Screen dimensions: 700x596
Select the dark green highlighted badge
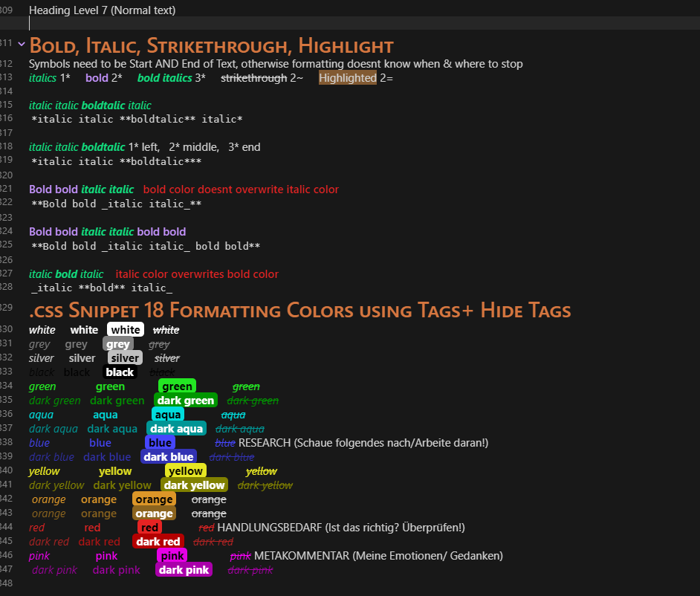[x=185, y=400]
